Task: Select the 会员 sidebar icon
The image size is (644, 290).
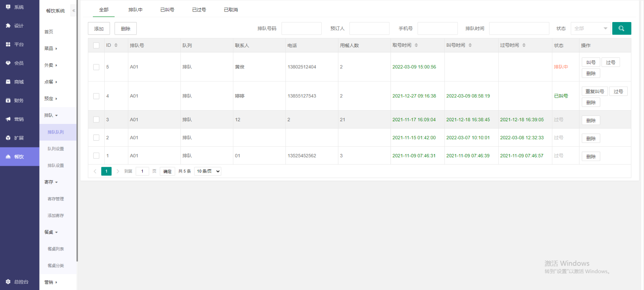Action: tap(8, 63)
